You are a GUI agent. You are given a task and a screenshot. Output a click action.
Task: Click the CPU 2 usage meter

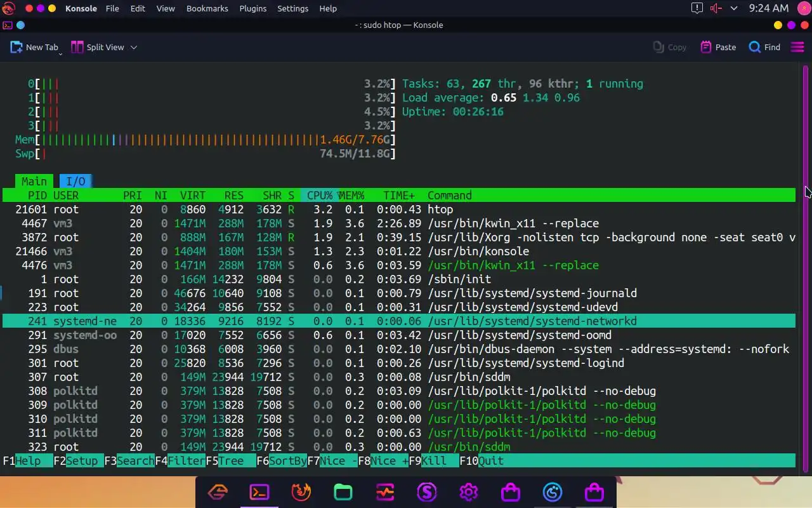pos(212,112)
